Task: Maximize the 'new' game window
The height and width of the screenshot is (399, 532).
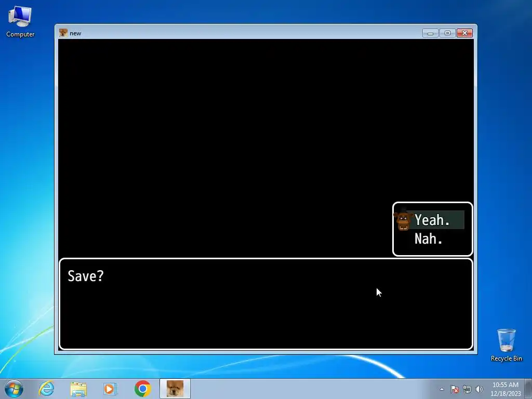Action: click(x=447, y=33)
